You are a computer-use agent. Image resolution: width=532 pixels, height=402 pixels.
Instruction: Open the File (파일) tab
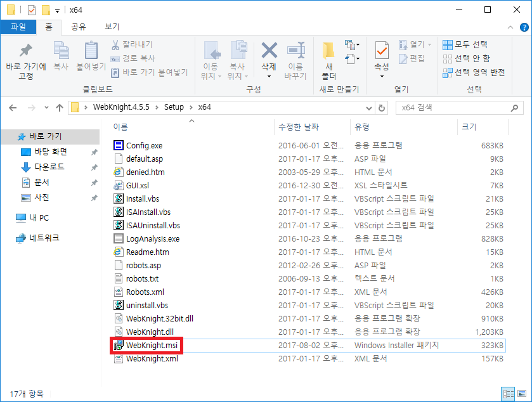18,27
